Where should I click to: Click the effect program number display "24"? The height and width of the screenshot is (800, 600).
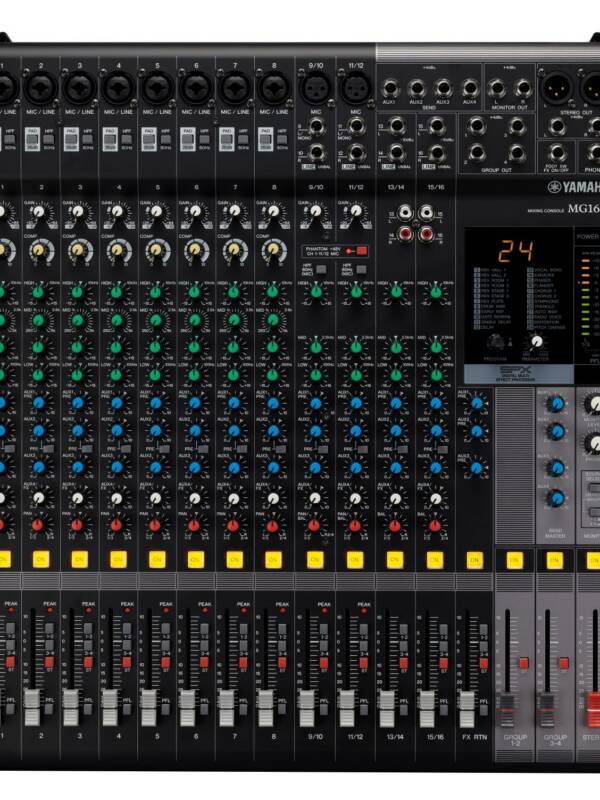pyautogui.click(x=516, y=251)
